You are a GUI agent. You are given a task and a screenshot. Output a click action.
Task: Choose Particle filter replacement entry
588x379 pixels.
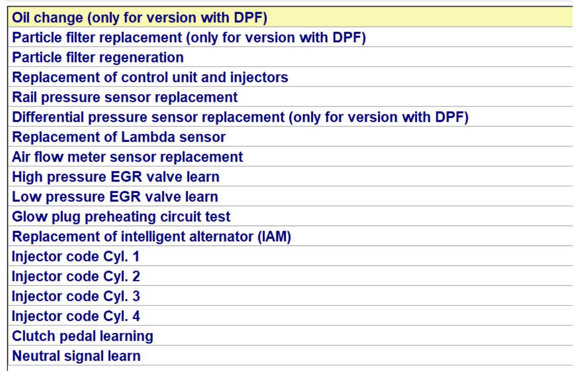coord(290,37)
